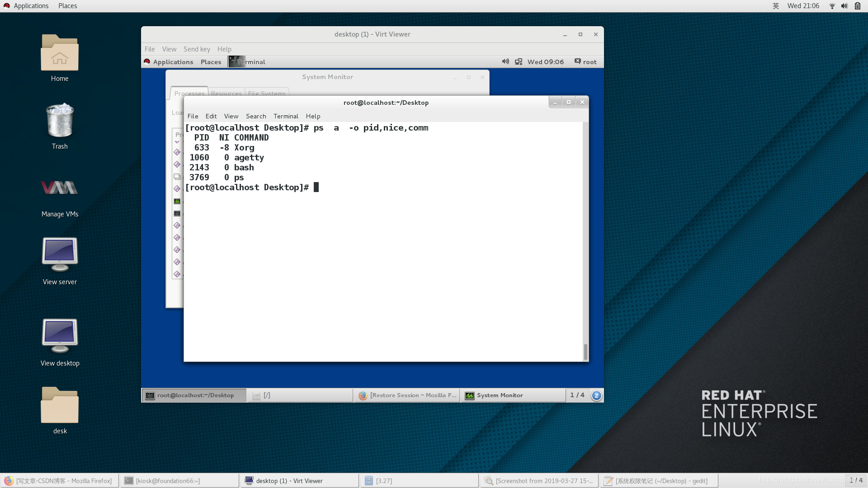The image size is (868, 488).
Task: Switch to gedit window in host taskbar
Action: [x=659, y=481]
